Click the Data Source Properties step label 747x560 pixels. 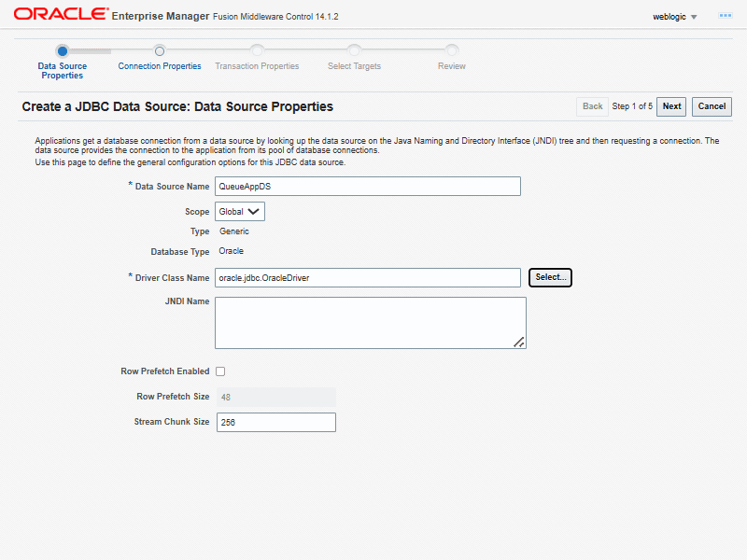click(x=62, y=71)
